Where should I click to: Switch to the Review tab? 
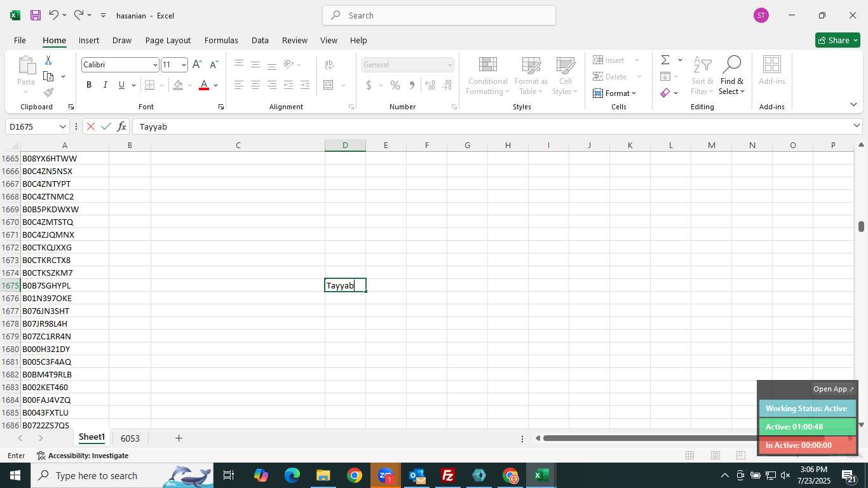[x=295, y=40]
